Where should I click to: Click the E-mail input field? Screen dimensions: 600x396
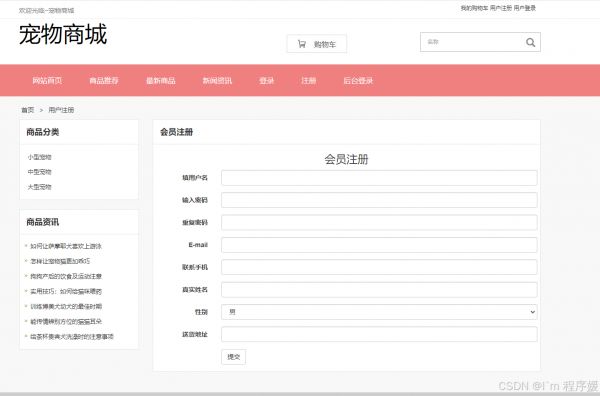pos(379,245)
